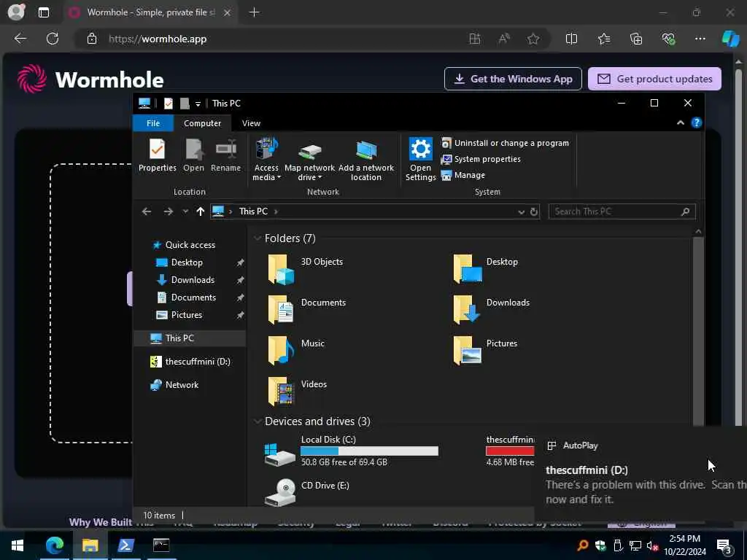Image resolution: width=747 pixels, height=560 pixels.
Task: Click the Wormhole logo
Action: coord(90,79)
